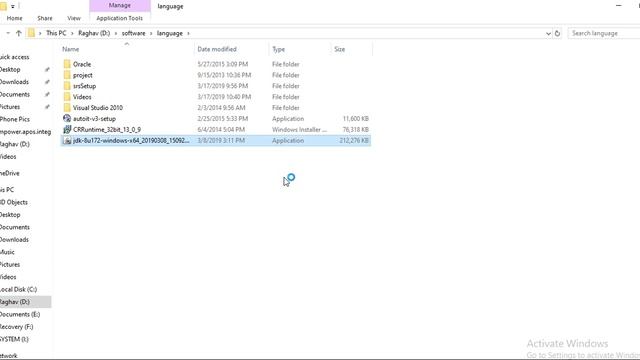Expand the chevron after language in breadcrumb
The height and width of the screenshot is (360, 640).
coord(189,33)
